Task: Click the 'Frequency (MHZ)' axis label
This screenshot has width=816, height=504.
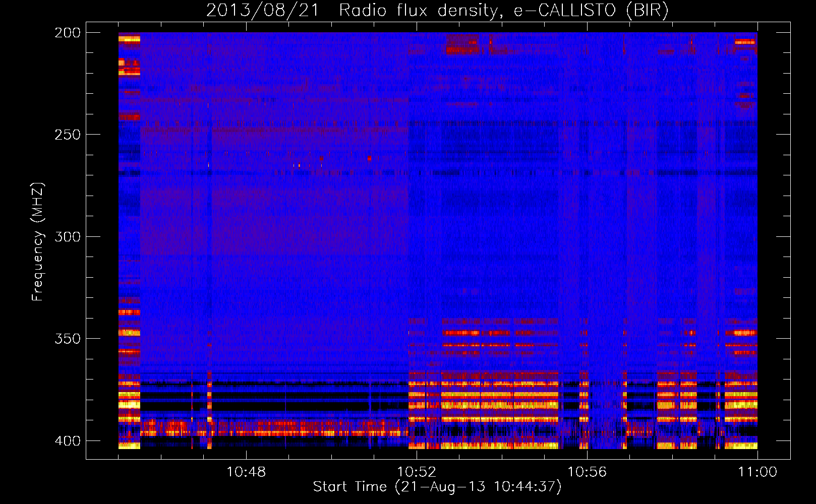Action: [38, 241]
